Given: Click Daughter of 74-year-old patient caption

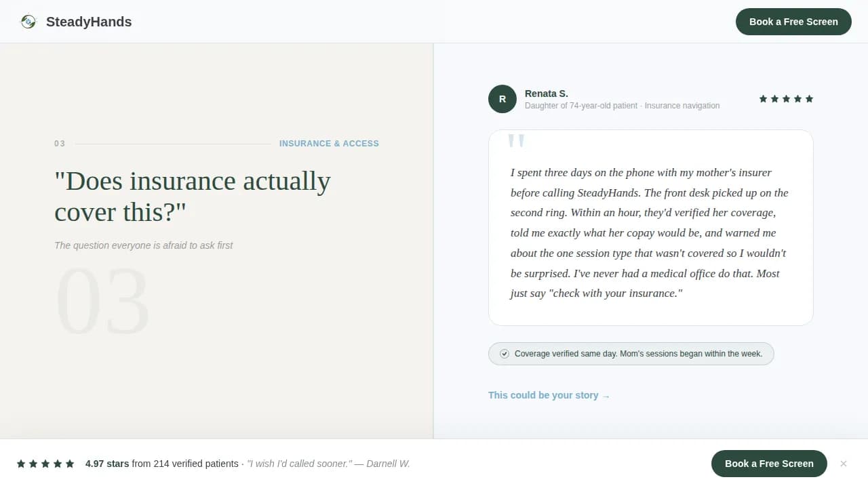Looking at the screenshot, I should point(623,106).
